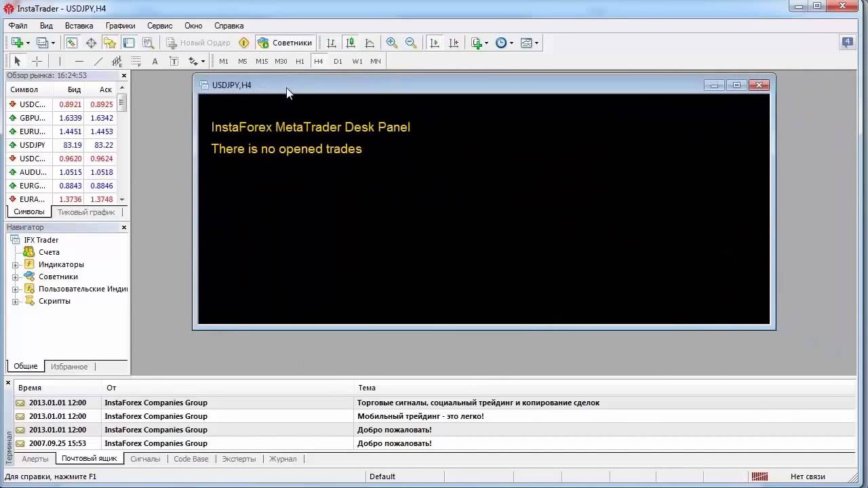Open the profiles icon in toolbar
The width and height of the screenshot is (868, 488).
[42, 43]
